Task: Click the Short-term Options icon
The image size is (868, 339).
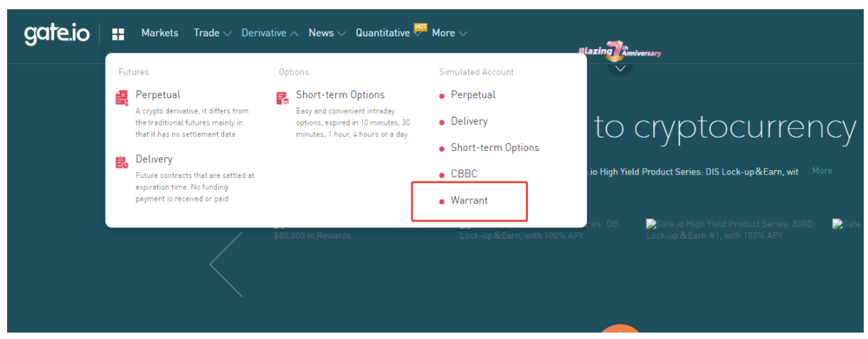Action: pos(282,98)
